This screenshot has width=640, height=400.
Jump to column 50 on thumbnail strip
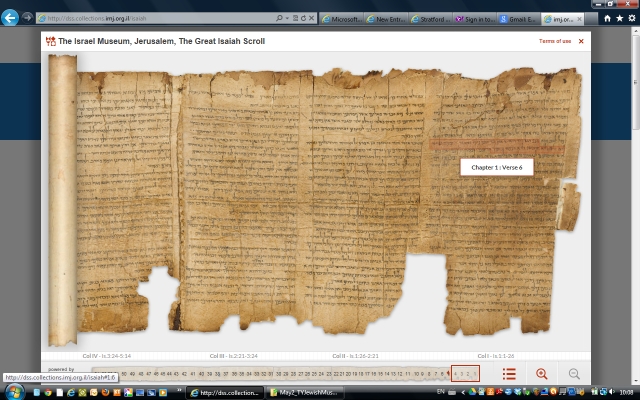124,374
